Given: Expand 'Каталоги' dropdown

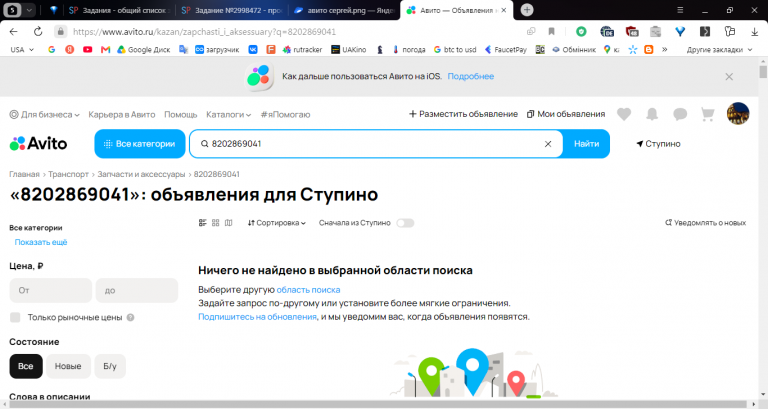Looking at the screenshot, I should pos(228,115).
